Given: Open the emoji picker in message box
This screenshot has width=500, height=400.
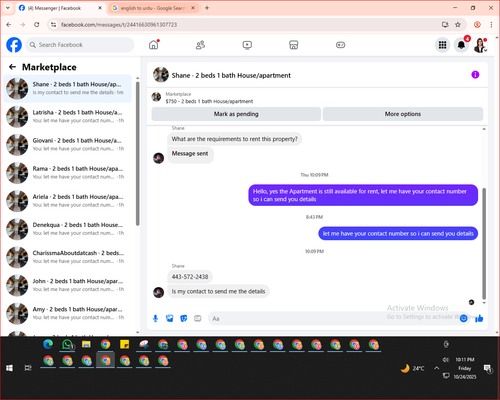Looking at the screenshot, I should (x=463, y=319).
